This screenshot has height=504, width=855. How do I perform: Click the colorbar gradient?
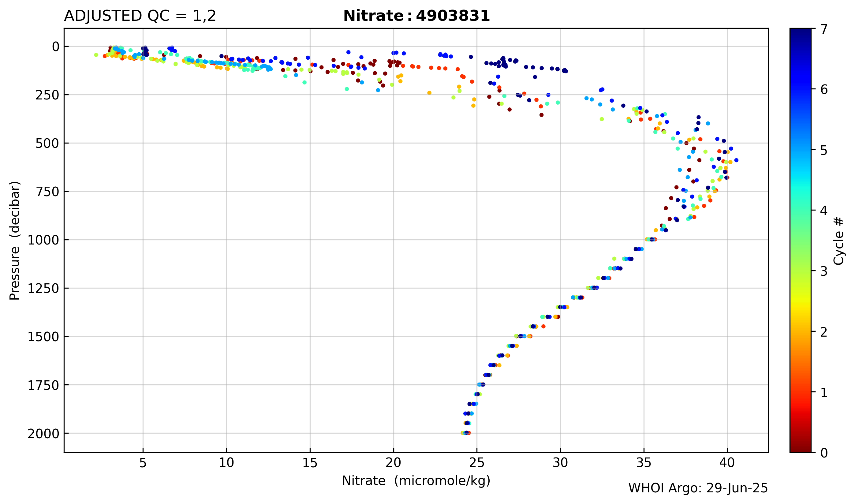point(800,241)
